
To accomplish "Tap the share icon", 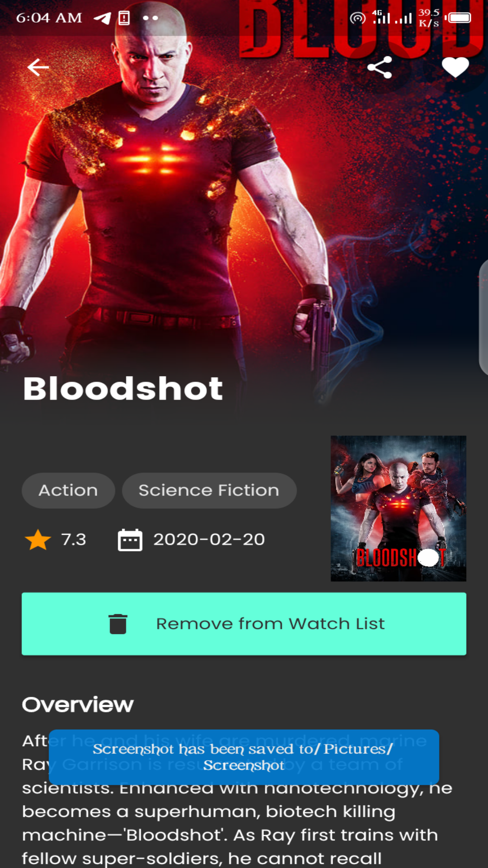I will pos(380,67).
